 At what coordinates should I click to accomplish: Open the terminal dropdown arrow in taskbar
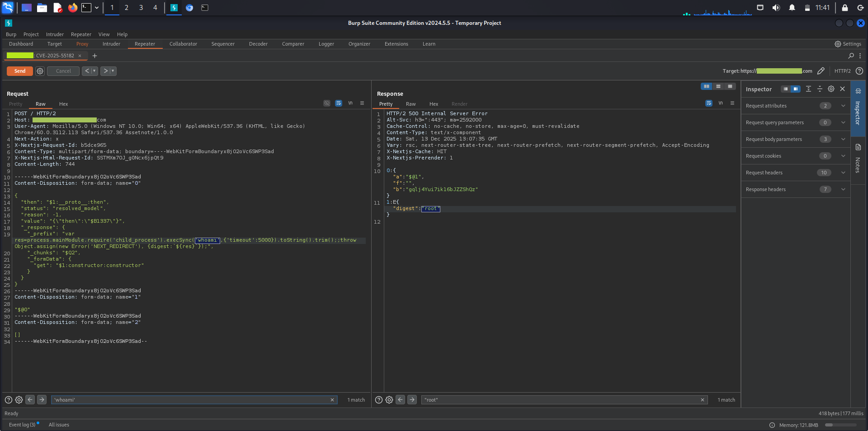tap(97, 8)
